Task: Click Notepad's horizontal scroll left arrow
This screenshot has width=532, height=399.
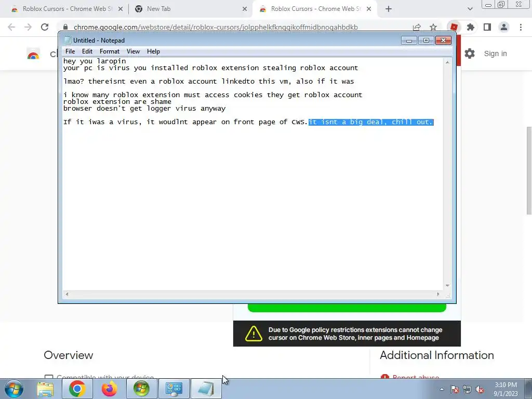Action: coord(67,294)
